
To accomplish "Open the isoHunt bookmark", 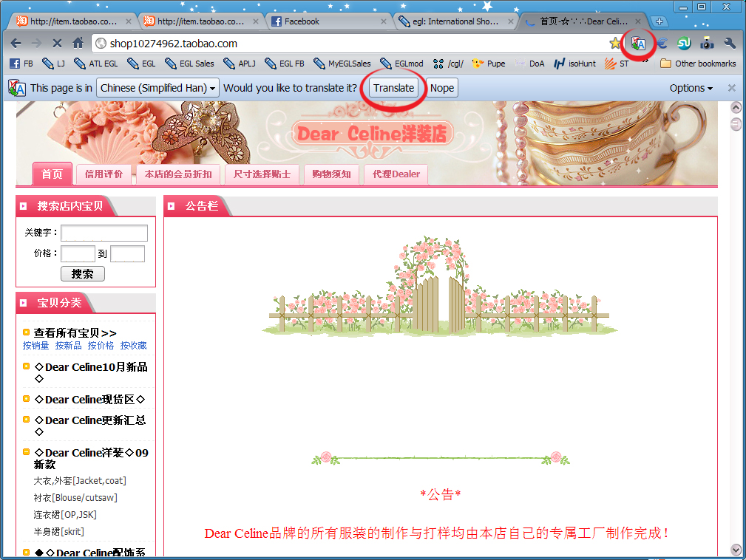I will point(574,64).
